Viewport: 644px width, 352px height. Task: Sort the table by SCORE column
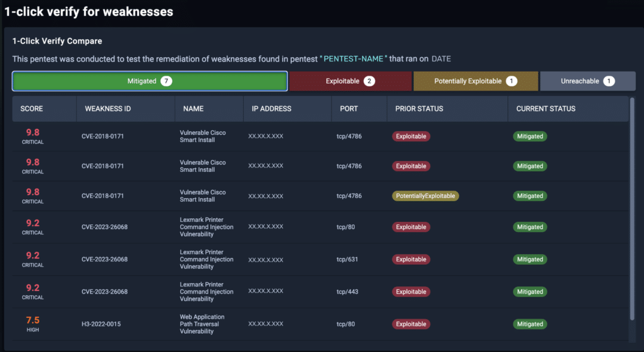click(x=29, y=109)
